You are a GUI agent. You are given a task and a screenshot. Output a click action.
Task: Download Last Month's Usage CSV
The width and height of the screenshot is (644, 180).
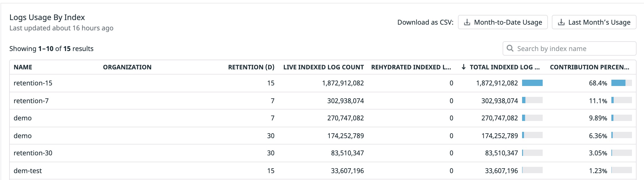594,22
